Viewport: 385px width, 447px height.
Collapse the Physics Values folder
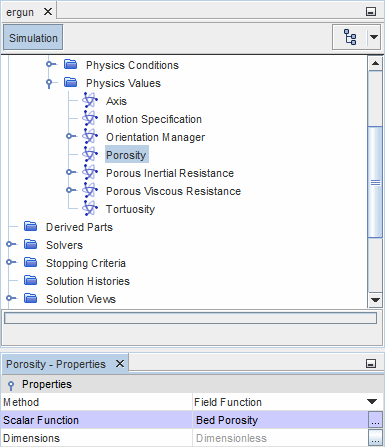pyautogui.click(x=49, y=83)
